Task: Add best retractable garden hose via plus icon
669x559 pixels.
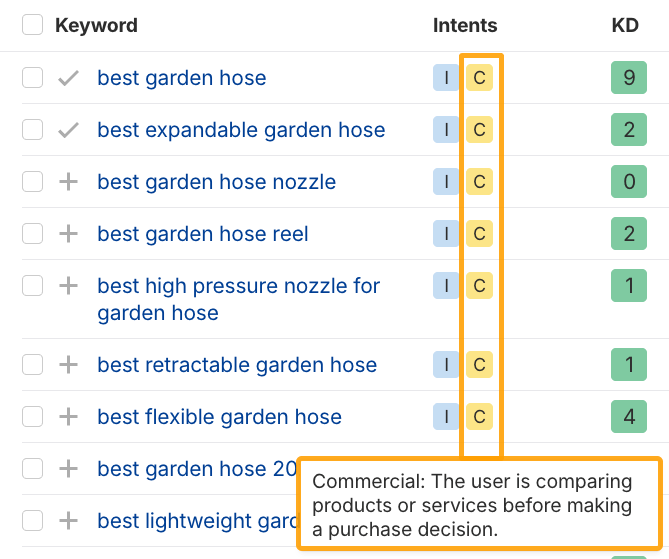Action: point(68,365)
